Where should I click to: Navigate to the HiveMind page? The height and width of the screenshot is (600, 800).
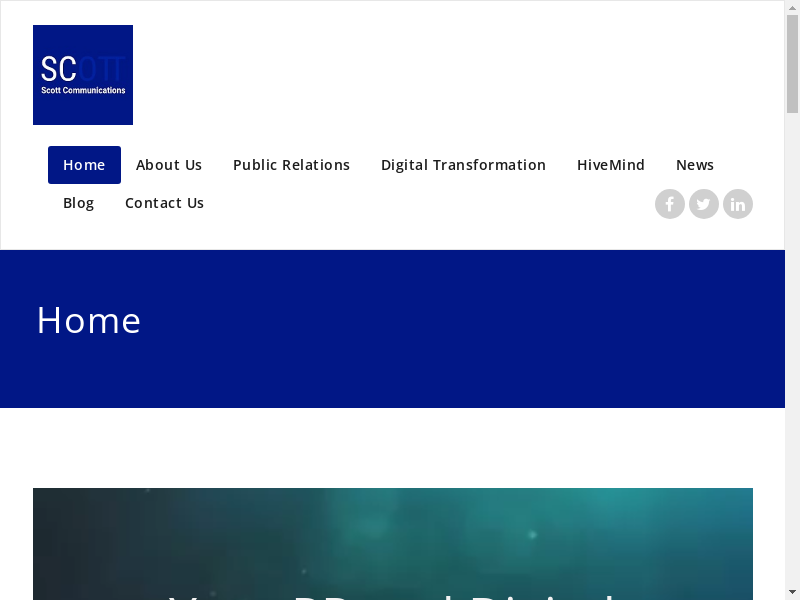pos(611,165)
